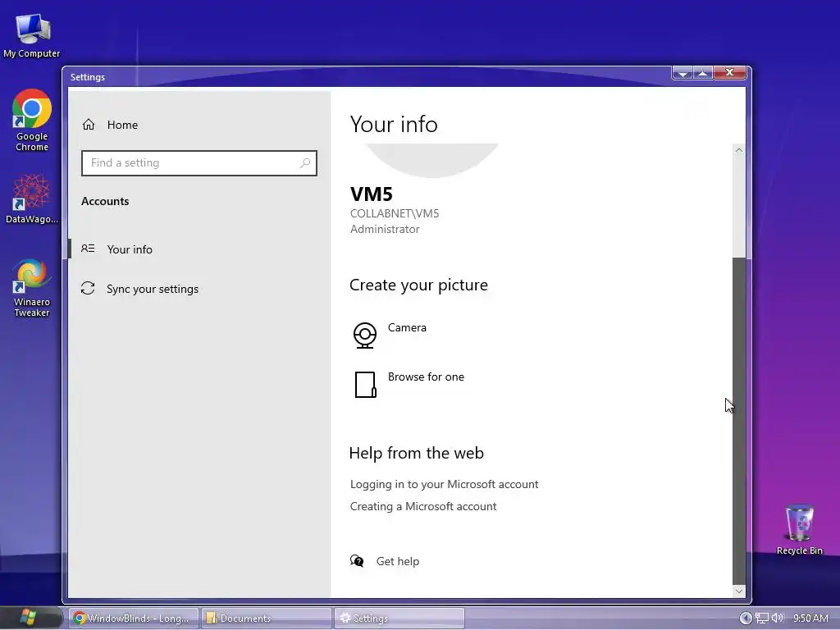Viewport: 840px width, 630px height.
Task: Open the My Computer desktop icon
Action: pos(32,36)
